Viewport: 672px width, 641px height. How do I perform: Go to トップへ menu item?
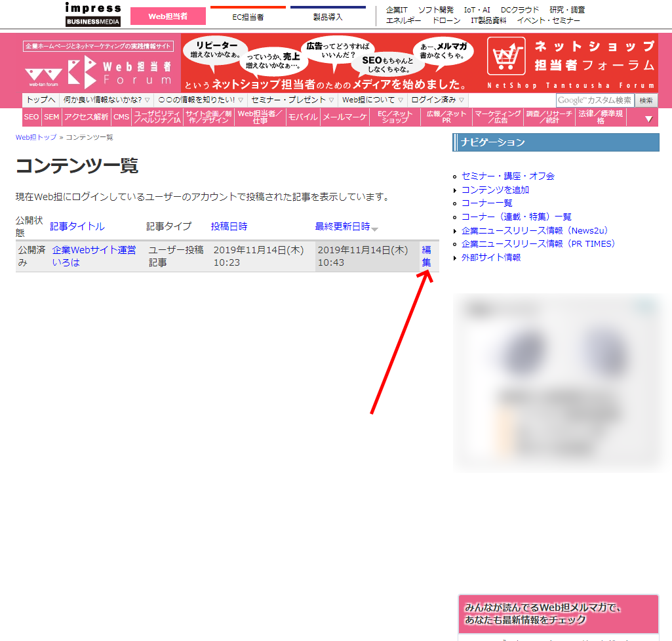click(x=41, y=100)
